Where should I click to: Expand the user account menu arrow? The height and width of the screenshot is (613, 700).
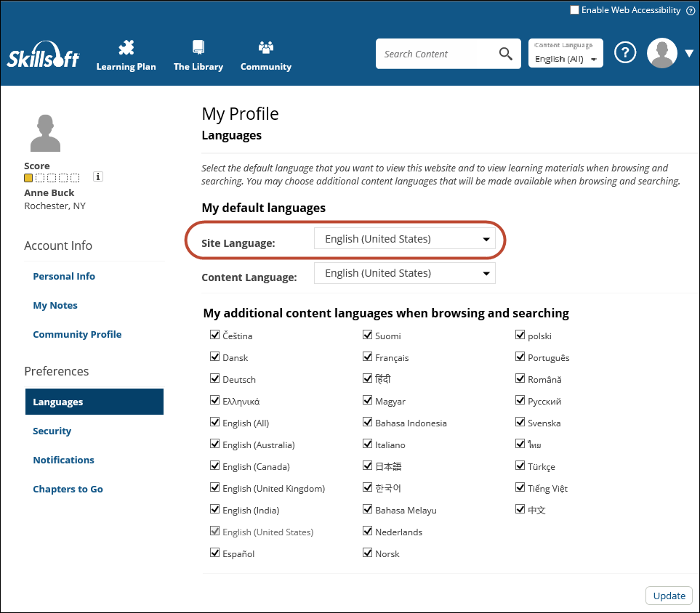(689, 54)
